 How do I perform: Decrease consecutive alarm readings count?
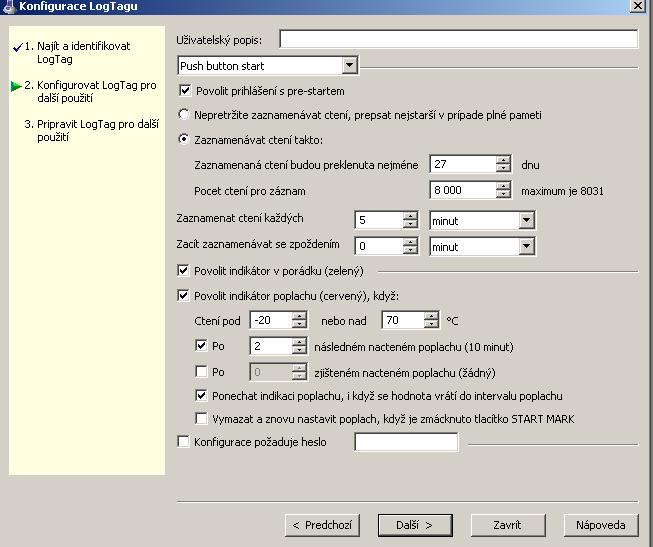tap(299, 350)
